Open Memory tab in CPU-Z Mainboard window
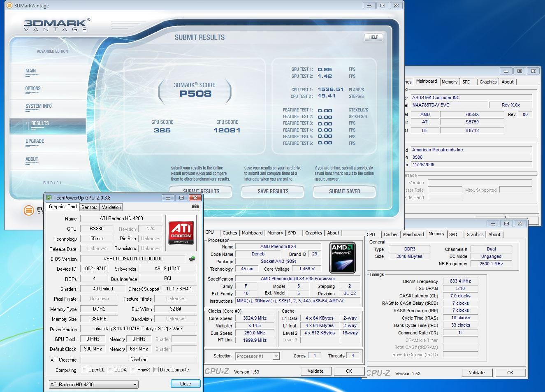This screenshot has width=545, height=392. tap(450, 82)
